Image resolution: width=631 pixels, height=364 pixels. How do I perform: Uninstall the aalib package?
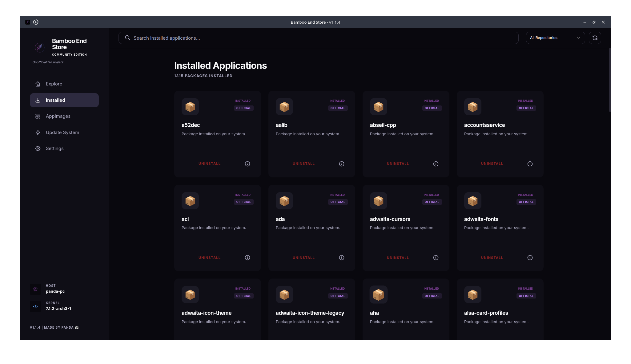303,164
